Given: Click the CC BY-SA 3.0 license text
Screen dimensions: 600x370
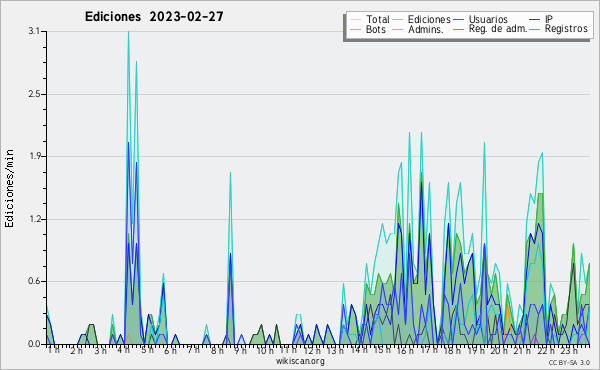Looking at the screenshot, I should click(x=569, y=362).
